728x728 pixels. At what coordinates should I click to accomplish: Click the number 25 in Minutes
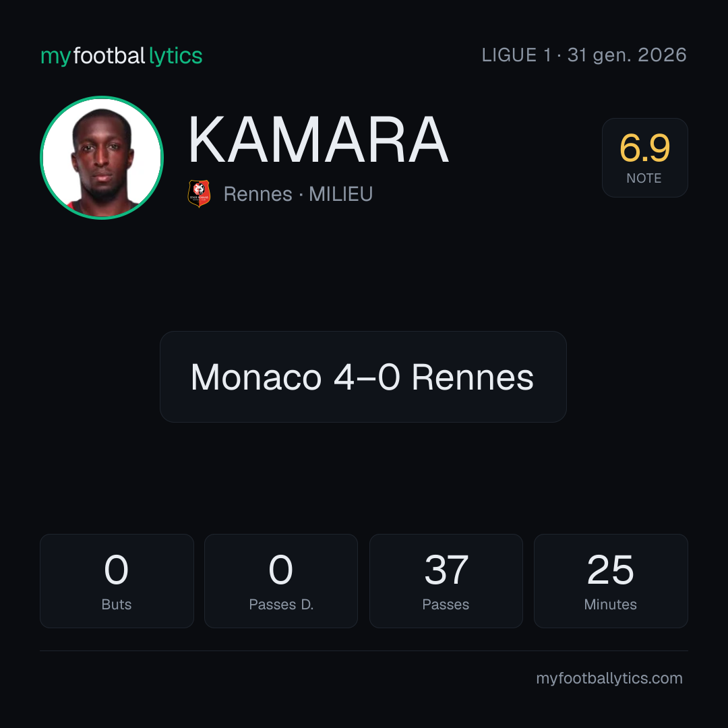coord(611,570)
